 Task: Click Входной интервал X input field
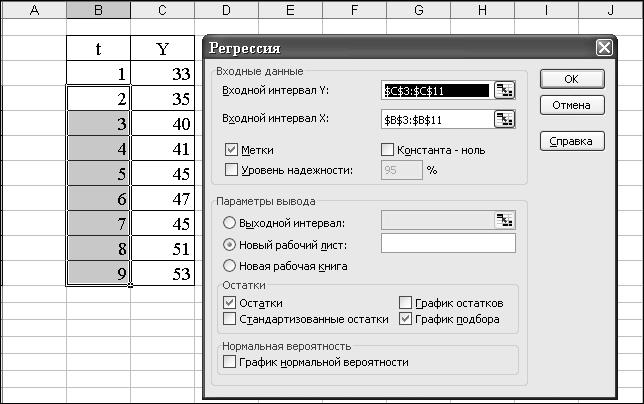click(x=437, y=119)
